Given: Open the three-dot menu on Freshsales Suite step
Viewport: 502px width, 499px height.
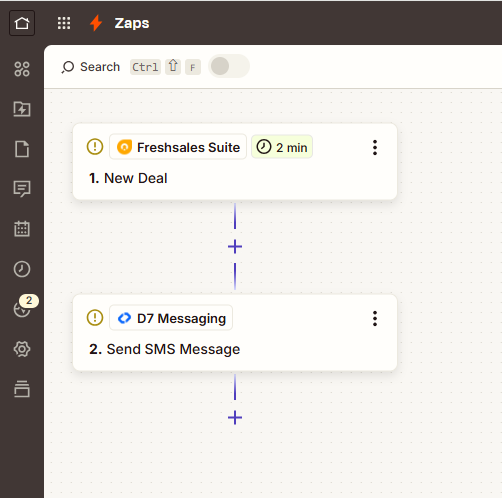Looking at the screenshot, I should 375,147.
